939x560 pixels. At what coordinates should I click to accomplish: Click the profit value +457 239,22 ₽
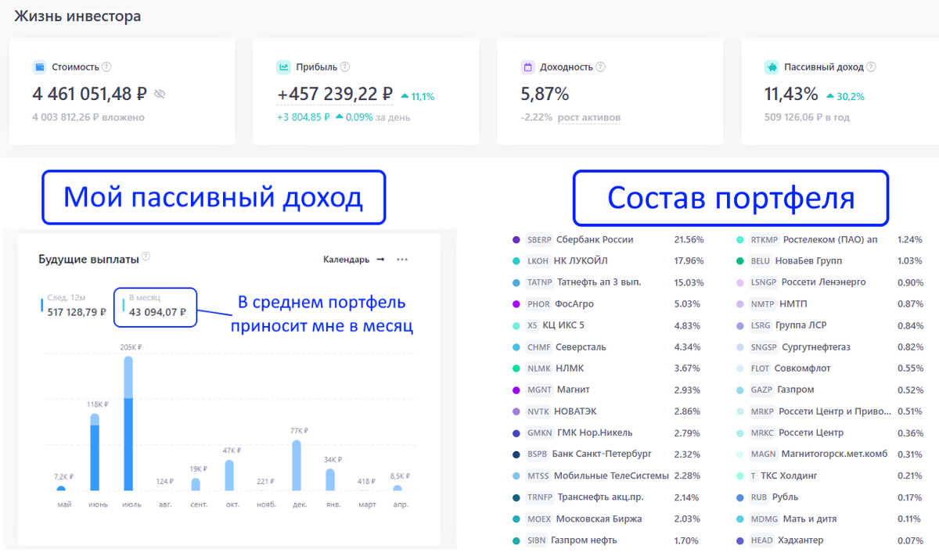coord(335,95)
